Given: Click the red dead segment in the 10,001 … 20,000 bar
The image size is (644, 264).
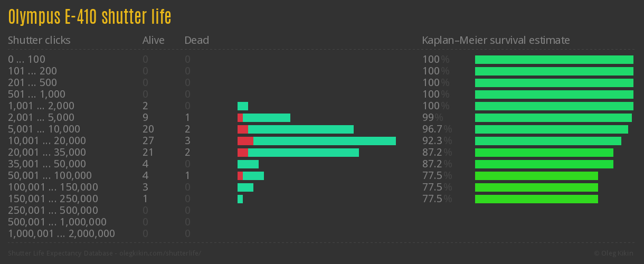Looking at the screenshot, I should pyautogui.click(x=245, y=141).
